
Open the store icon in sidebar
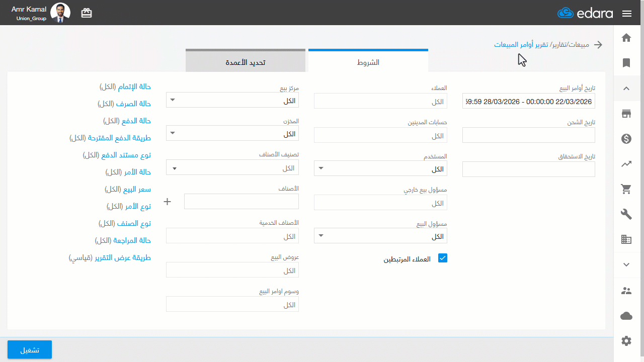(x=626, y=114)
